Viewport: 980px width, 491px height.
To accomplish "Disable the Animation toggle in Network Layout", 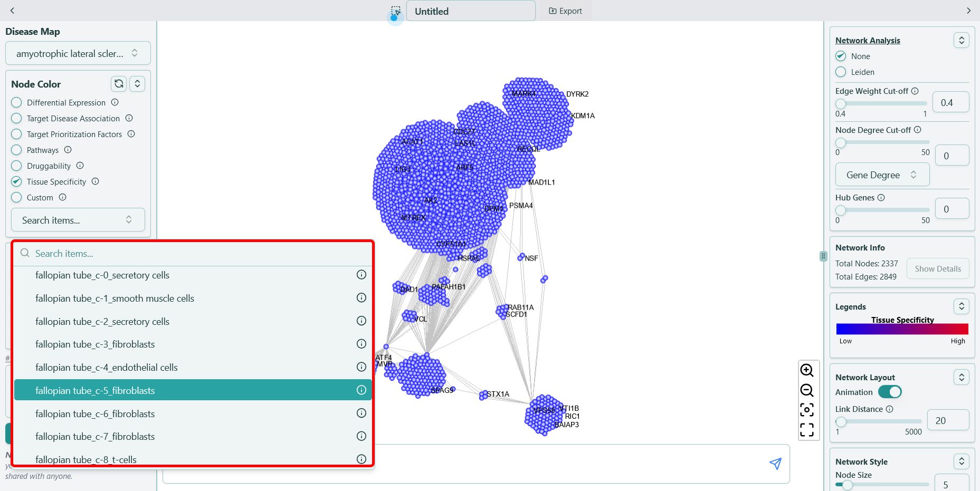I will 890,392.
